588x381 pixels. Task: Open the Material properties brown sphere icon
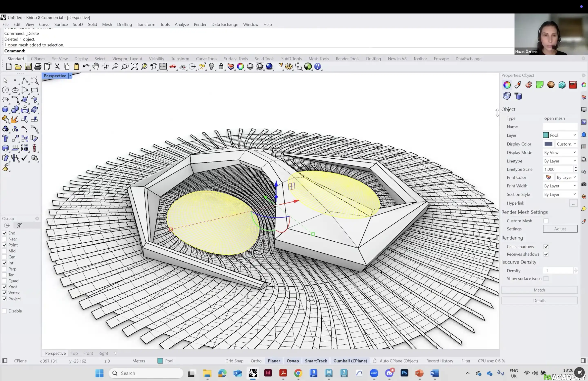click(551, 85)
